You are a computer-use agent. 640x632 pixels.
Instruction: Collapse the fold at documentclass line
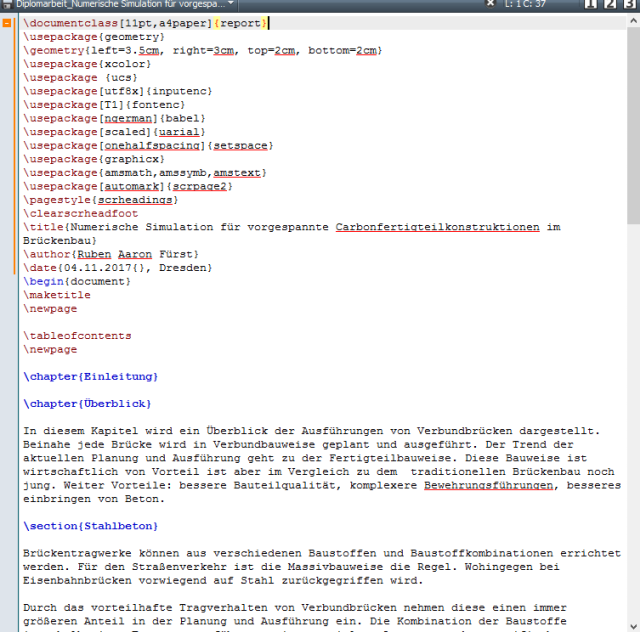7,23
